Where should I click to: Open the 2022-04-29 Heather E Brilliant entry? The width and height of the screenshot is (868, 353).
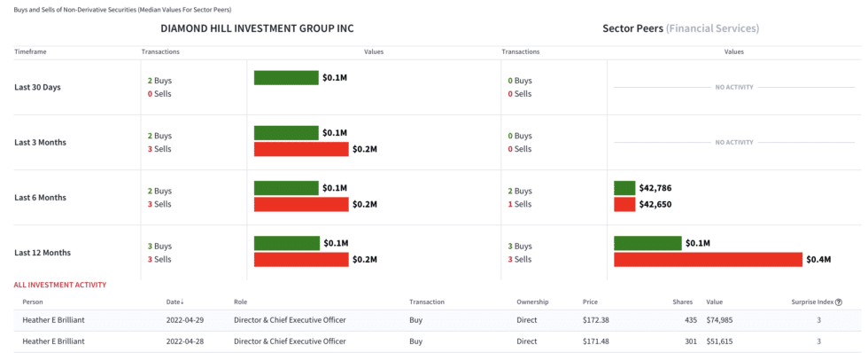[x=438, y=320]
